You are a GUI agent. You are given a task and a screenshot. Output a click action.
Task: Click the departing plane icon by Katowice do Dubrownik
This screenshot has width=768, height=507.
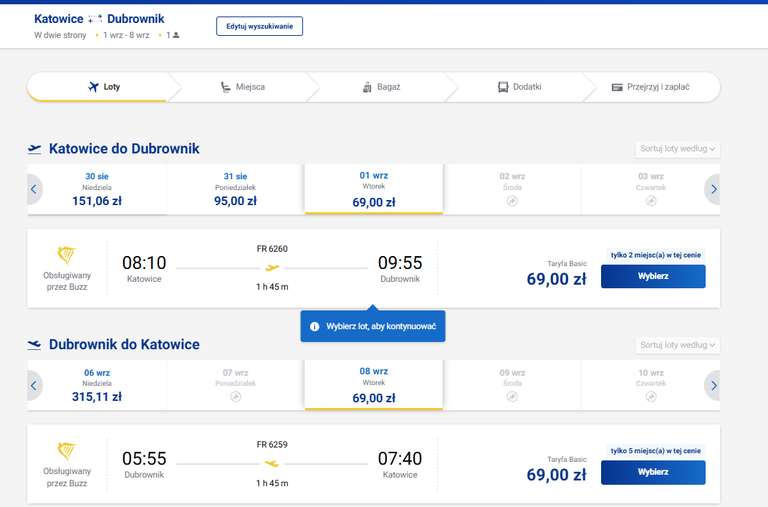[x=34, y=149]
